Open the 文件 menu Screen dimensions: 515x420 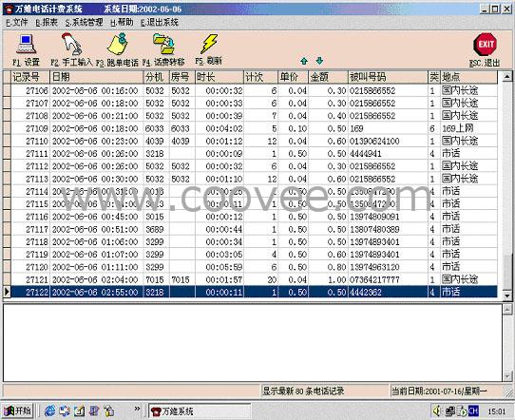pyautogui.click(x=17, y=22)
